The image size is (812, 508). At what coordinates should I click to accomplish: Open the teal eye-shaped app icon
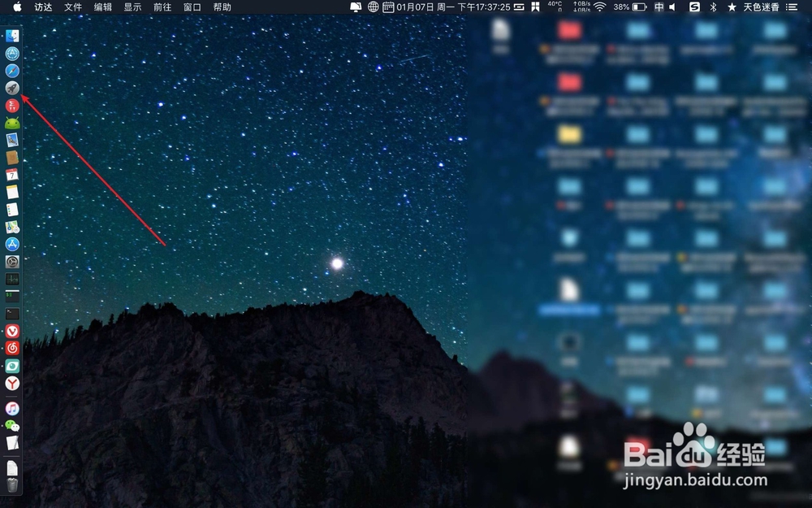click(12, 366)
